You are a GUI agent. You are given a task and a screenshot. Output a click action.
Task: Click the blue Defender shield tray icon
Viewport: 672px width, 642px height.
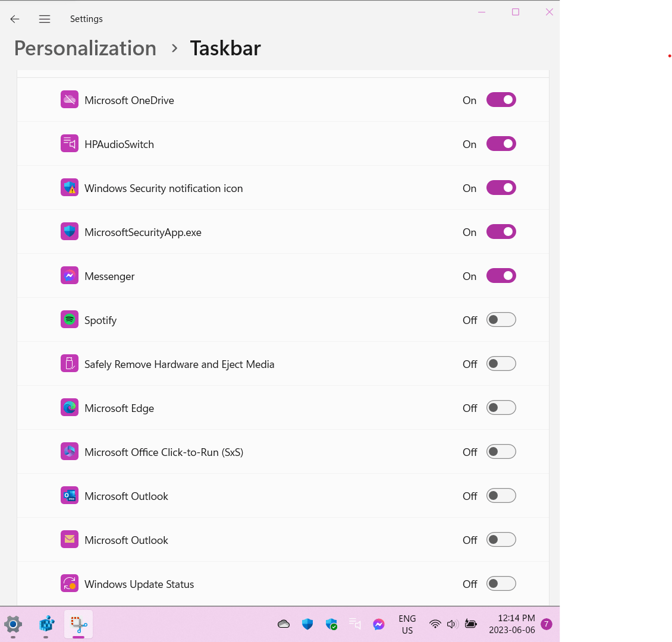click(307, 624)
